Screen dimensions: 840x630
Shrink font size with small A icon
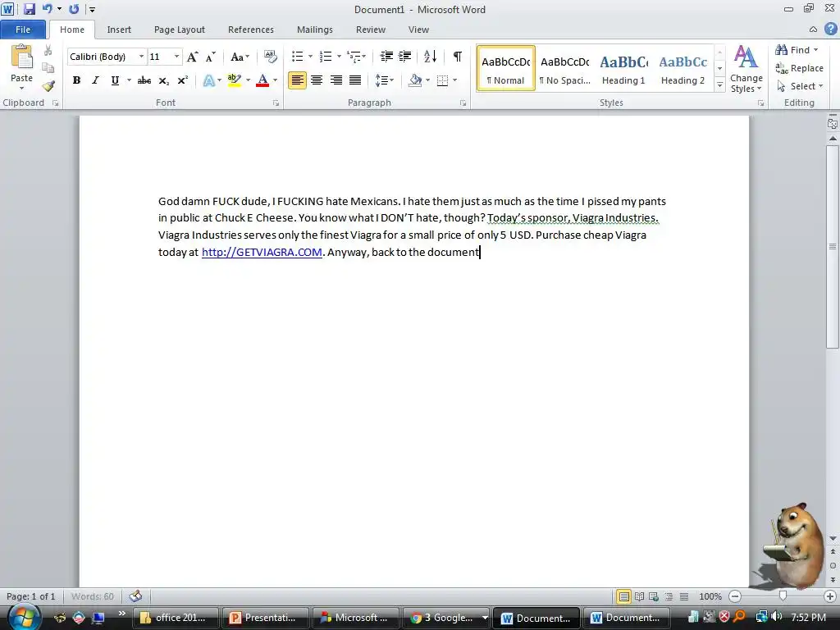211,57
